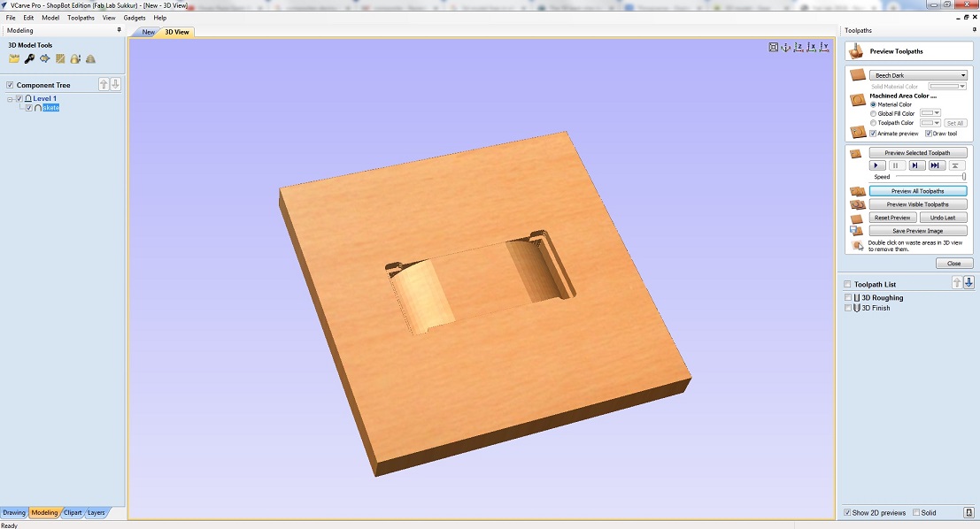The width and height of the screenshot is (980, 529).
Task: Move component down with the down arrow
Action: point(116,84)
